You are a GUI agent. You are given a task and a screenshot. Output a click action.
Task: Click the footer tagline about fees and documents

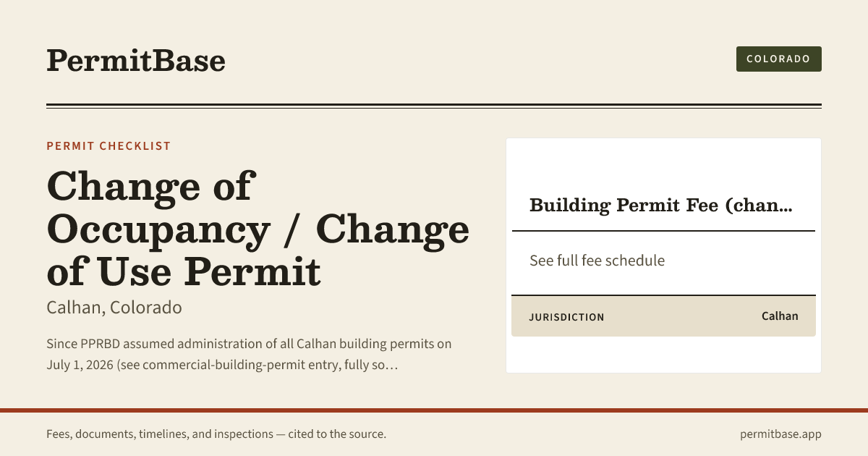point(216,434)
